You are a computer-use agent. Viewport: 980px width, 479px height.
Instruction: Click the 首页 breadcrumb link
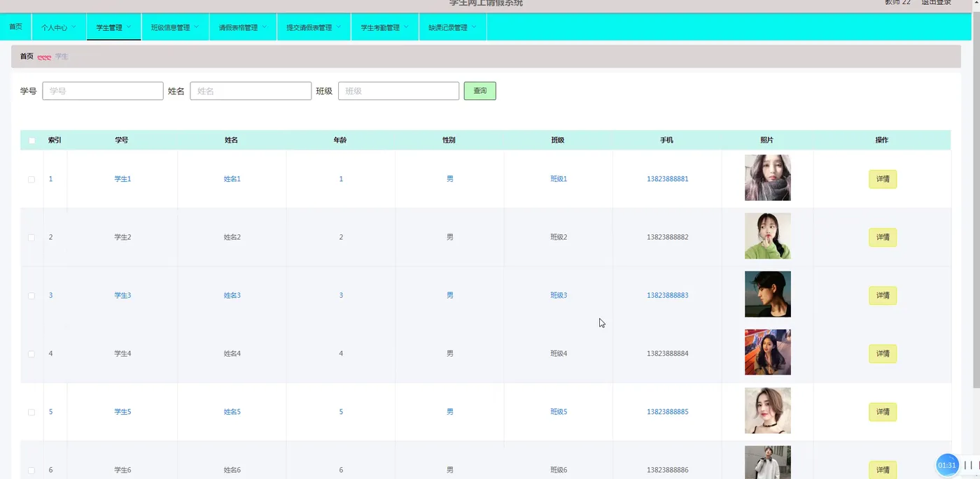click(27, 57)
